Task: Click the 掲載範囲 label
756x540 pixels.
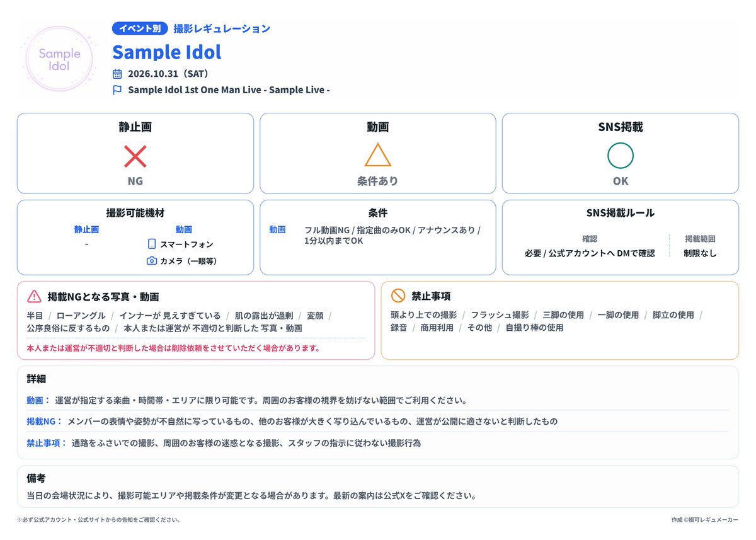Action: (x=701, y=239)
